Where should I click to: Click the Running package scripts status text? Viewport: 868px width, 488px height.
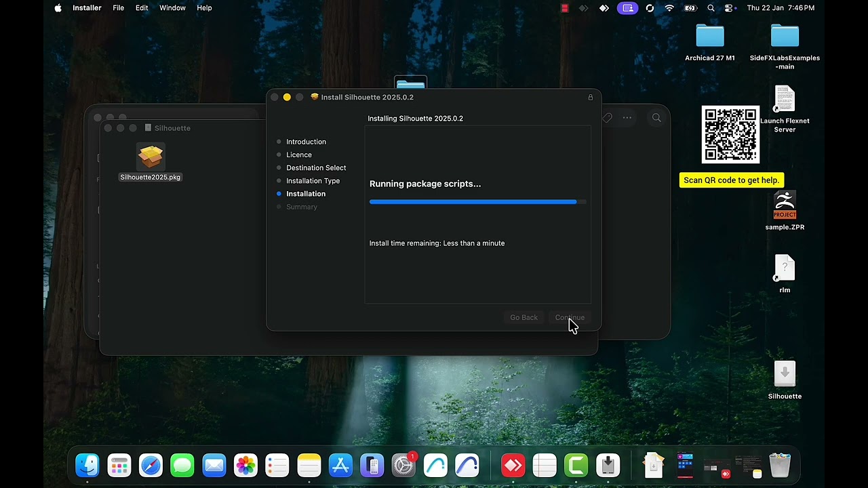coord(425,184)
